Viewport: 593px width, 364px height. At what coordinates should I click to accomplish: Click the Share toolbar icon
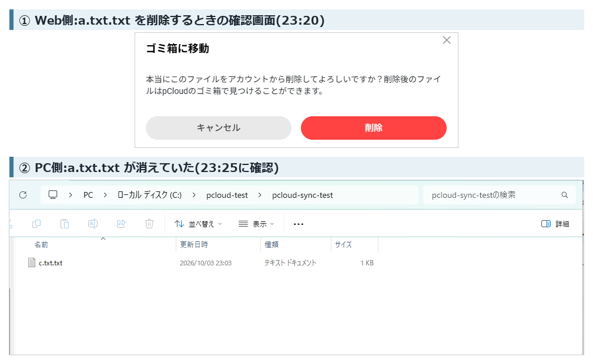[121, 224]
